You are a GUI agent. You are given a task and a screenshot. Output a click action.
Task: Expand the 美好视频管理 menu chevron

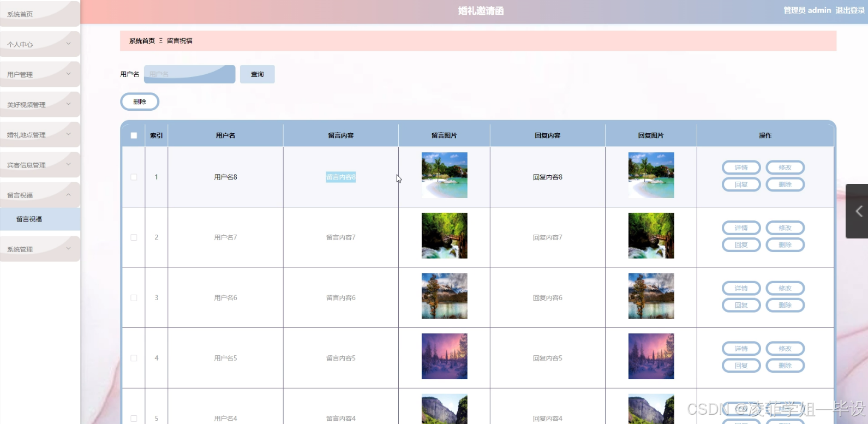tap(68, 103)
